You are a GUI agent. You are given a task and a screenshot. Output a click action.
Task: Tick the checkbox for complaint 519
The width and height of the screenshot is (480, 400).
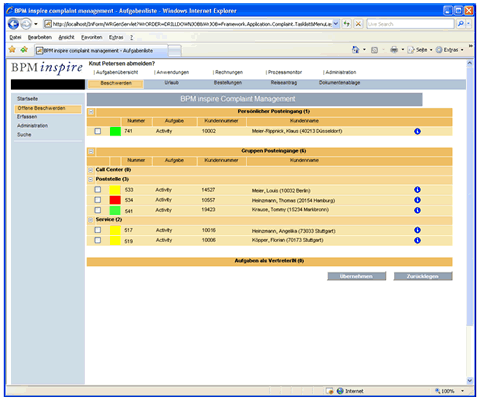(x=98, y=240)
